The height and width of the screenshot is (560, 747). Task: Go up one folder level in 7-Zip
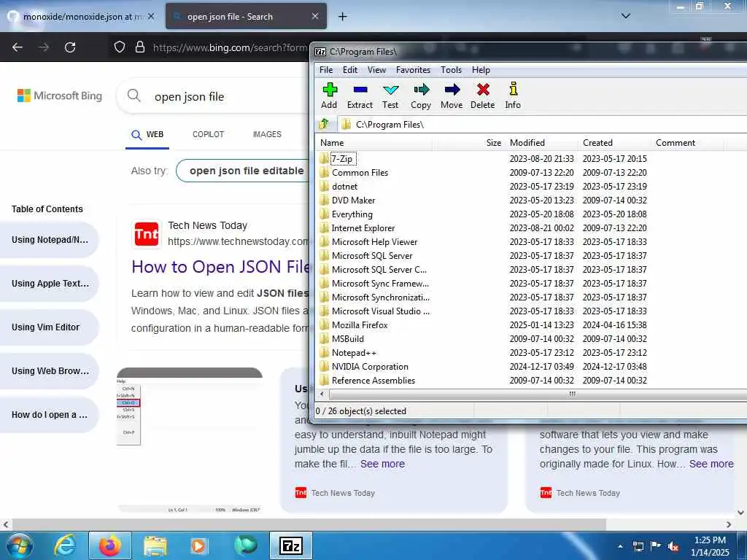coord(325,124)
